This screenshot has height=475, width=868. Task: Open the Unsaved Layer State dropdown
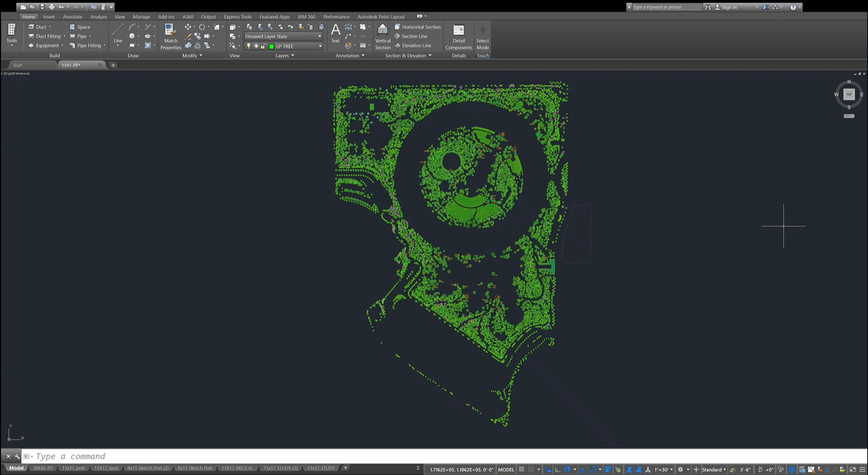point(283,36)
